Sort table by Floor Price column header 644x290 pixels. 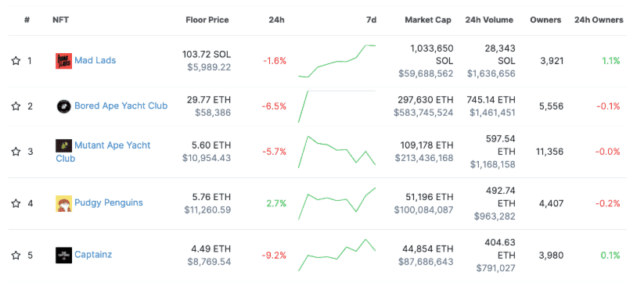tap(207, 20)
